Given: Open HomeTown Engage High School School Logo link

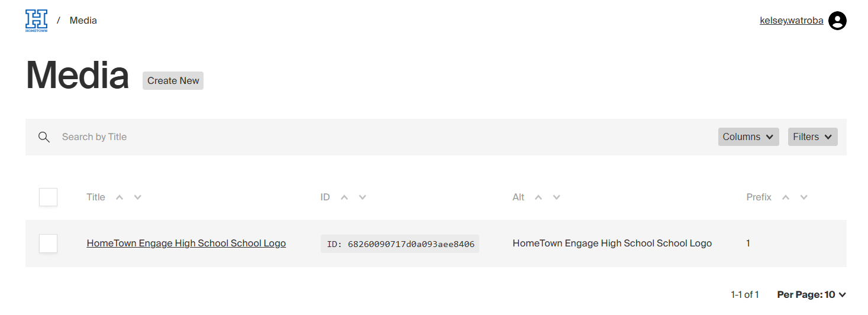Looking at the screenshot, I should tap(186, 243).
